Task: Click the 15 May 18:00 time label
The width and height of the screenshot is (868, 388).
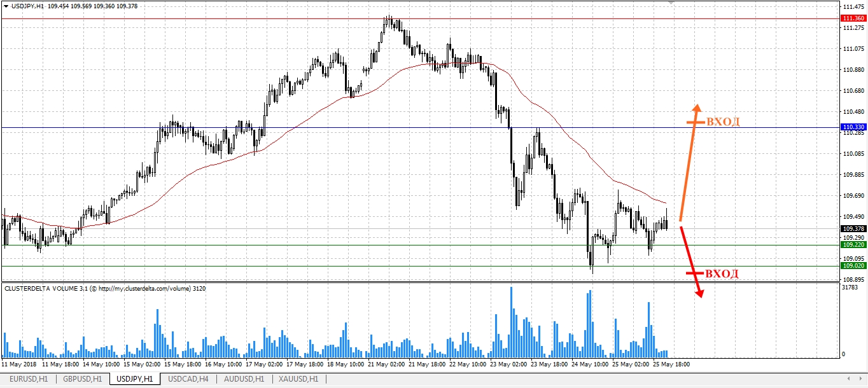Action: [183, 365]
